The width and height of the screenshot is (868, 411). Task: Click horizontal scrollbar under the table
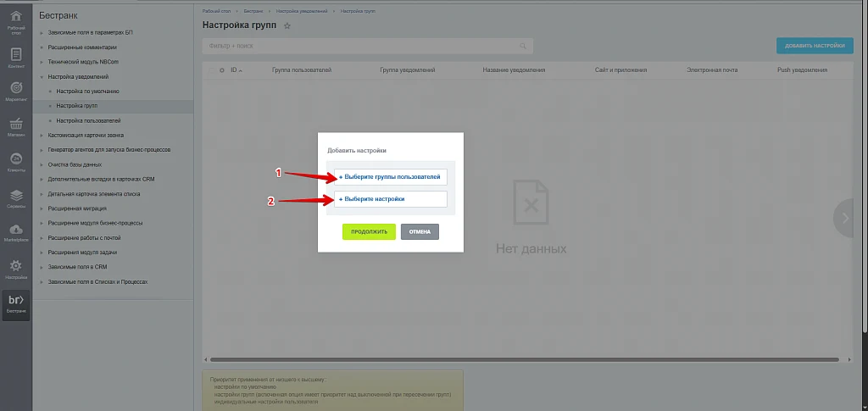point(523,360)
